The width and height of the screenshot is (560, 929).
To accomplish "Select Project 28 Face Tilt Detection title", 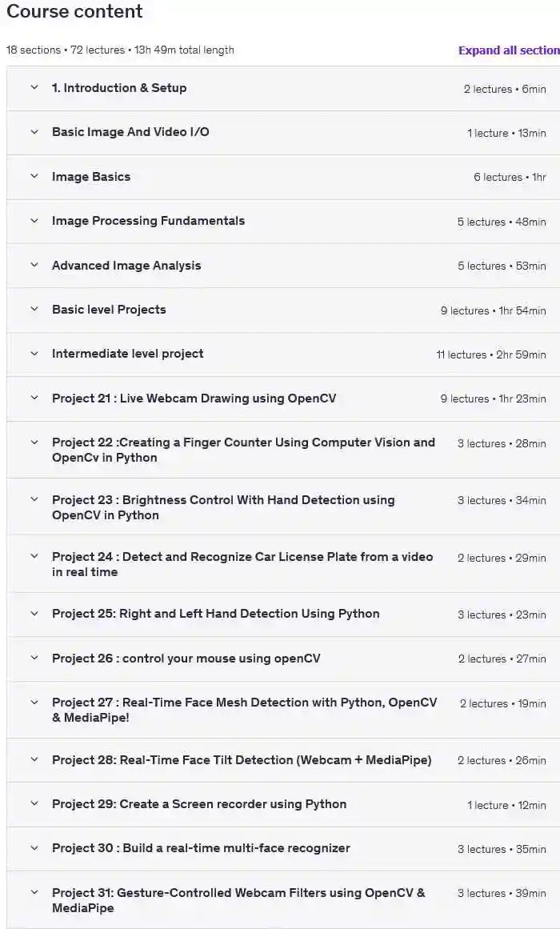I will [x=242, y=760].
